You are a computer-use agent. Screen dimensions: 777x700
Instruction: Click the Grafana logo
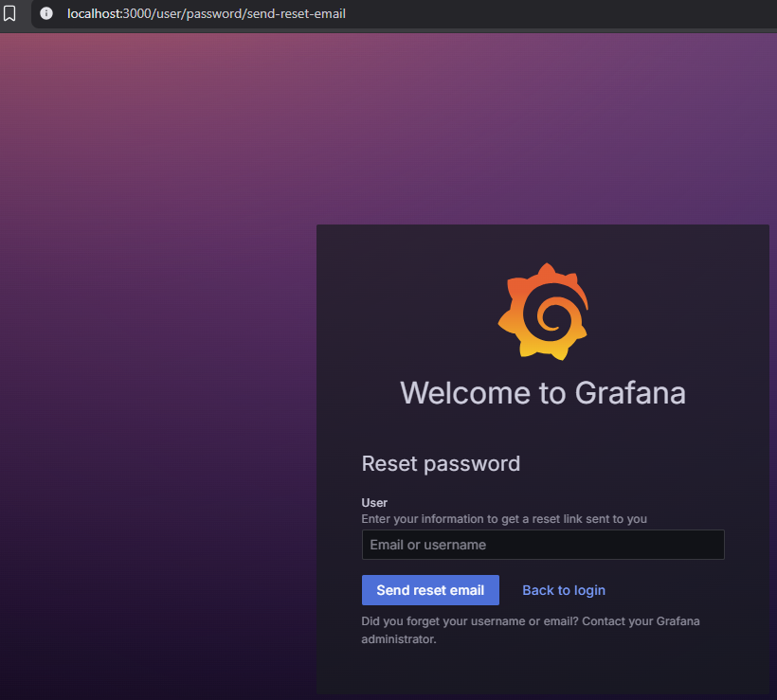(543, 312)
